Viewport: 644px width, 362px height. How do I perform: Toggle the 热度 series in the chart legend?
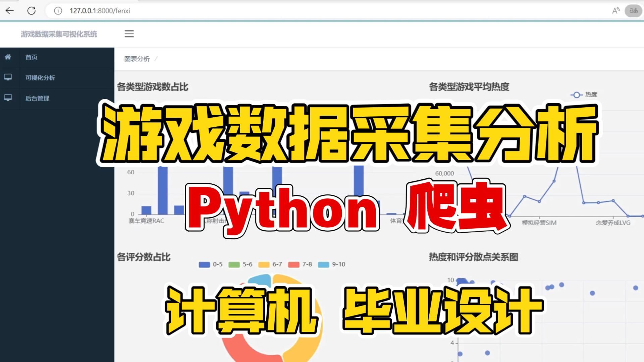click(585, 95)
